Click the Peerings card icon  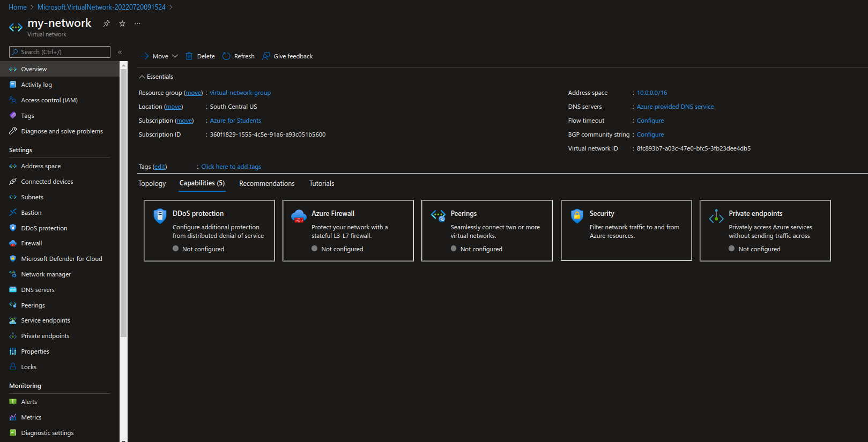click(438, 216)
